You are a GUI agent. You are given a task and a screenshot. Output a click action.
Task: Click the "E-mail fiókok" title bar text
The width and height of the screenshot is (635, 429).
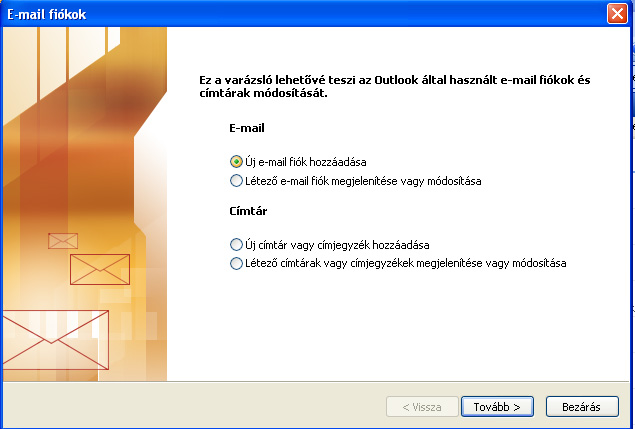[47, 15]
